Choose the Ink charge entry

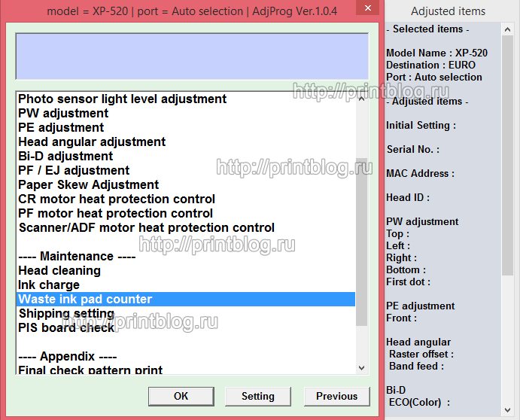coord(186,285)
